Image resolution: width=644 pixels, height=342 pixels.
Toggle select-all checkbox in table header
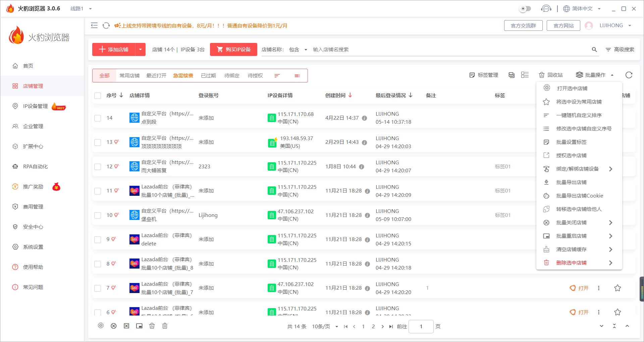click(98, 96)
